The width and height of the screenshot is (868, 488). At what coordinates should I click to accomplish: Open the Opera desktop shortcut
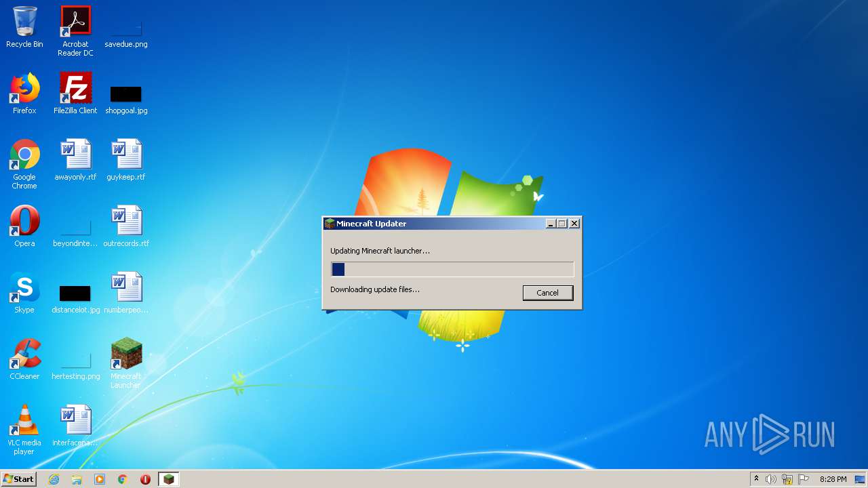point(24,226)
